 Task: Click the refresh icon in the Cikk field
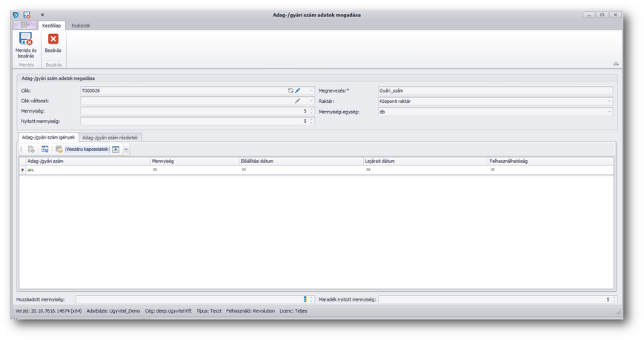click(x=291, y=90)
